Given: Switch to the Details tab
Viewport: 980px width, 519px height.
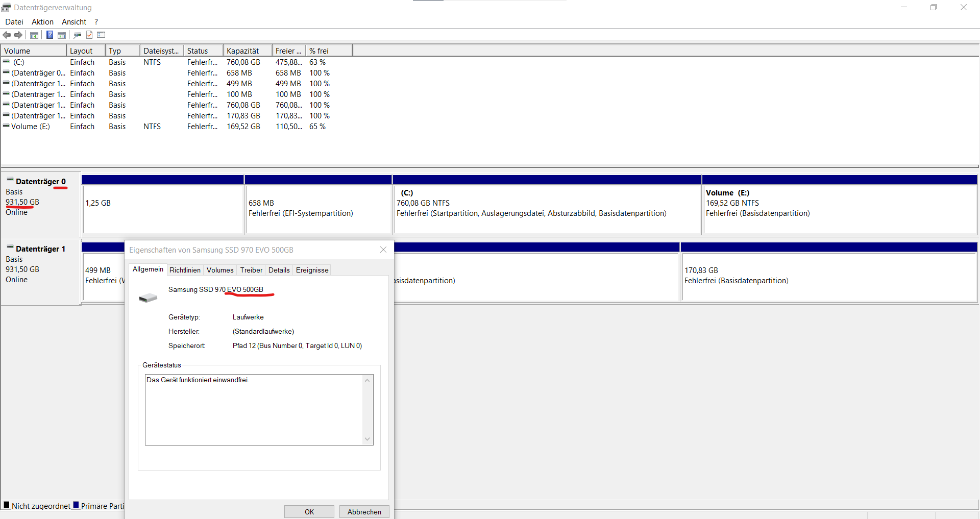Looking at the screenshot, I should [279, 270].
